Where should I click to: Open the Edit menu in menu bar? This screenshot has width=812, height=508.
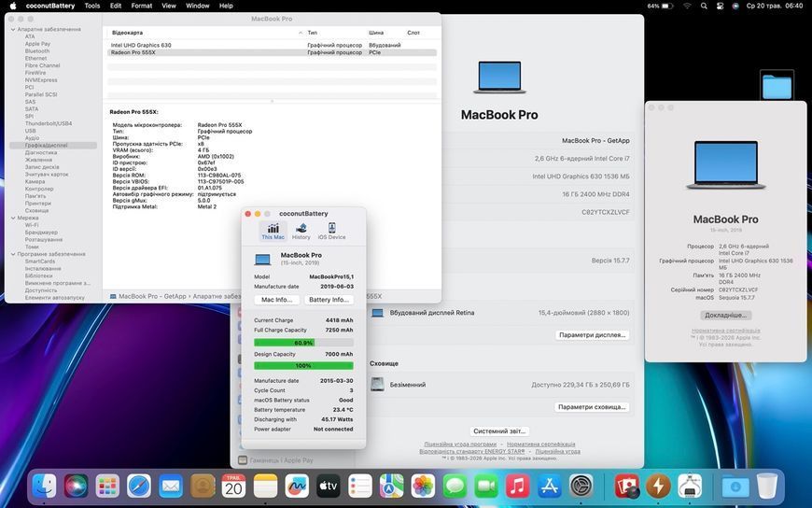point(116,6)
